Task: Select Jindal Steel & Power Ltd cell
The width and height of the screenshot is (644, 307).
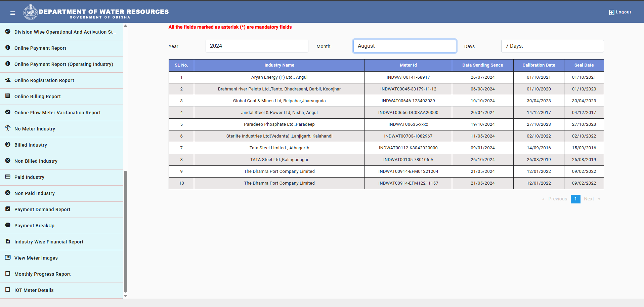Action: point(279,113)
